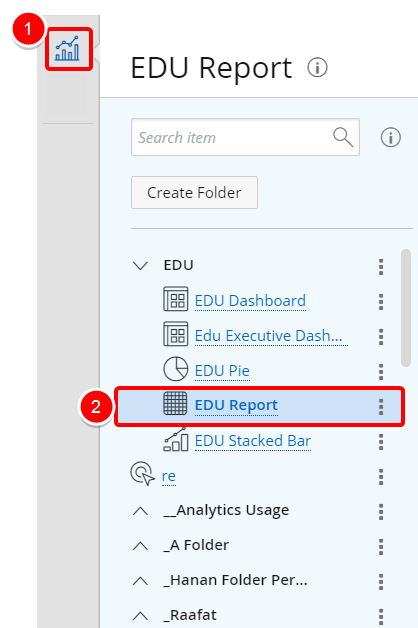Click the vertical scrollbar in the folder list
Screen dimensions: 418x628
[x=406, y=308]
